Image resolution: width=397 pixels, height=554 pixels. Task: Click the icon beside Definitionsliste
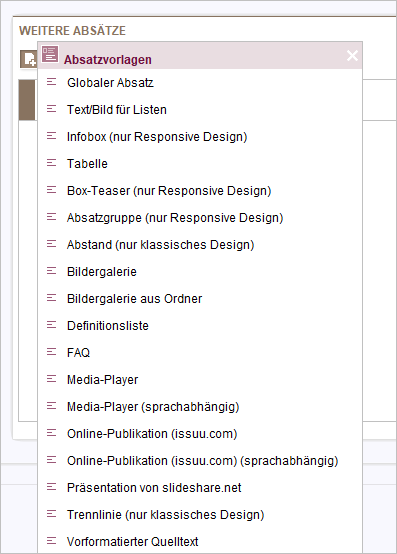click(52, 325)
